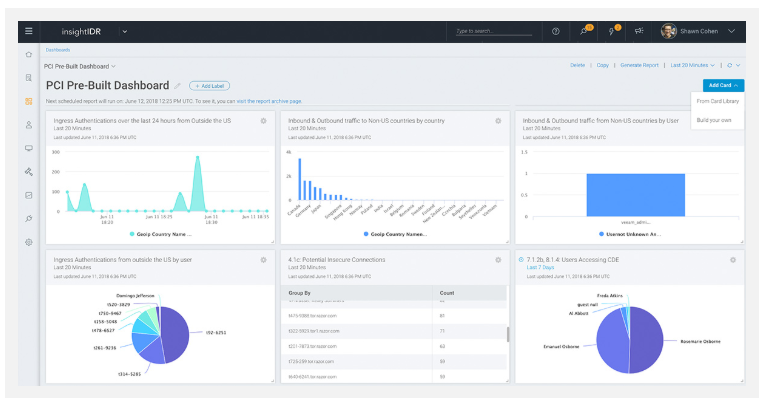Collapse the Add Card dropdown button
762x400 pixels.
click(723, 86)
